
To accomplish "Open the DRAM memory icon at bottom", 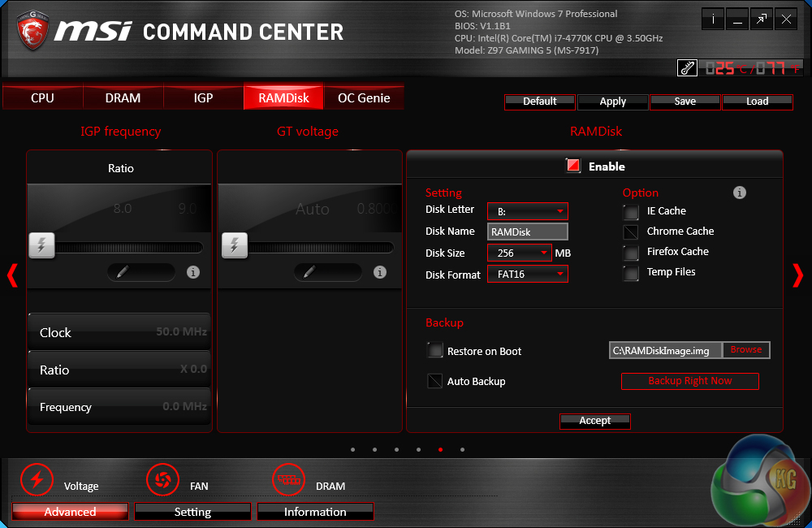I will coord(288,479).
